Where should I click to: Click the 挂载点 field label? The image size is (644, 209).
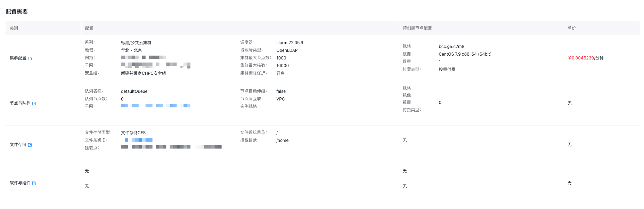pyautogui.click(x=92, y=148)
